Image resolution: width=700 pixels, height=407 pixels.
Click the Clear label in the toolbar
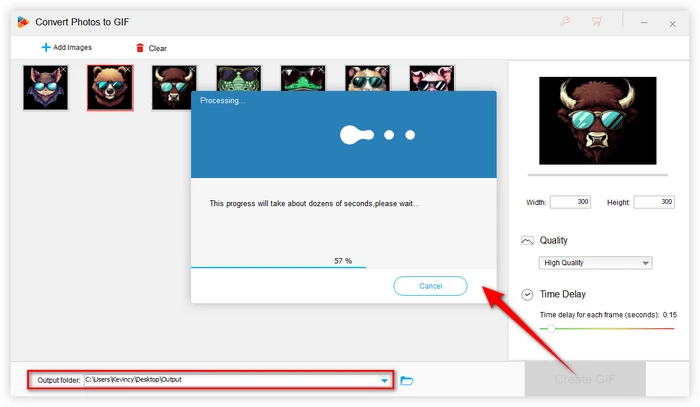pyautogui.click(x=158, y=48)
